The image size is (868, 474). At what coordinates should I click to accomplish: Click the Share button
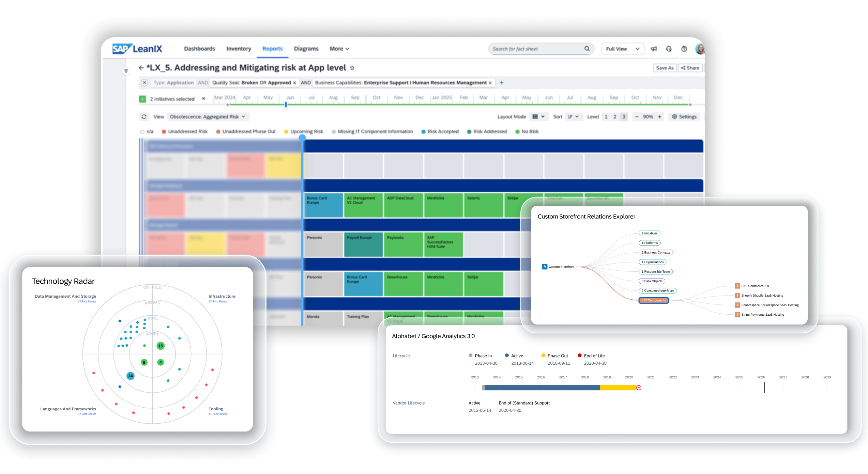pyautogui.click(x=690, y=68)
